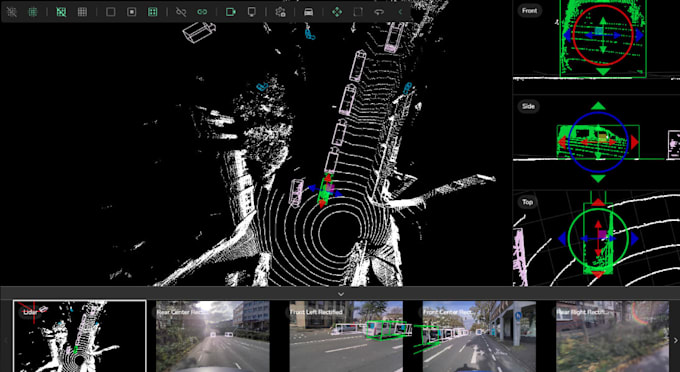
Task: Open the Front Center Rectified camera thumbnail
Action: pos(479,336)
